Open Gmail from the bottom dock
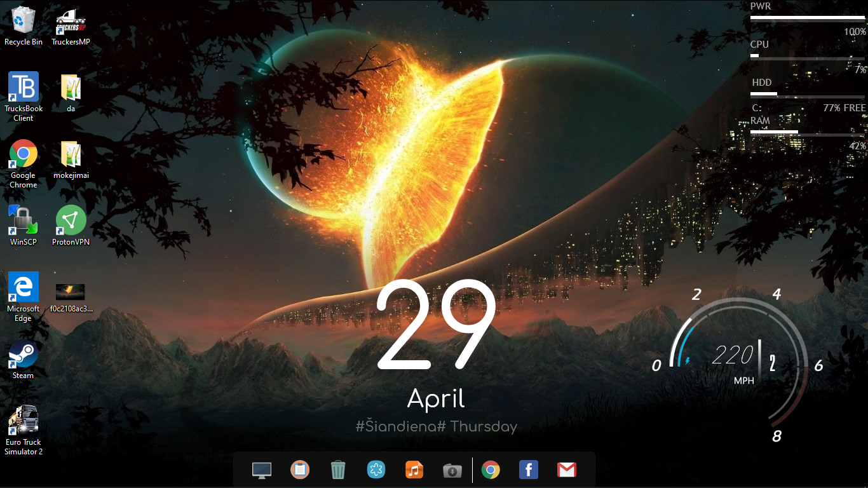868x488 pixels. [x=567, y=470]
